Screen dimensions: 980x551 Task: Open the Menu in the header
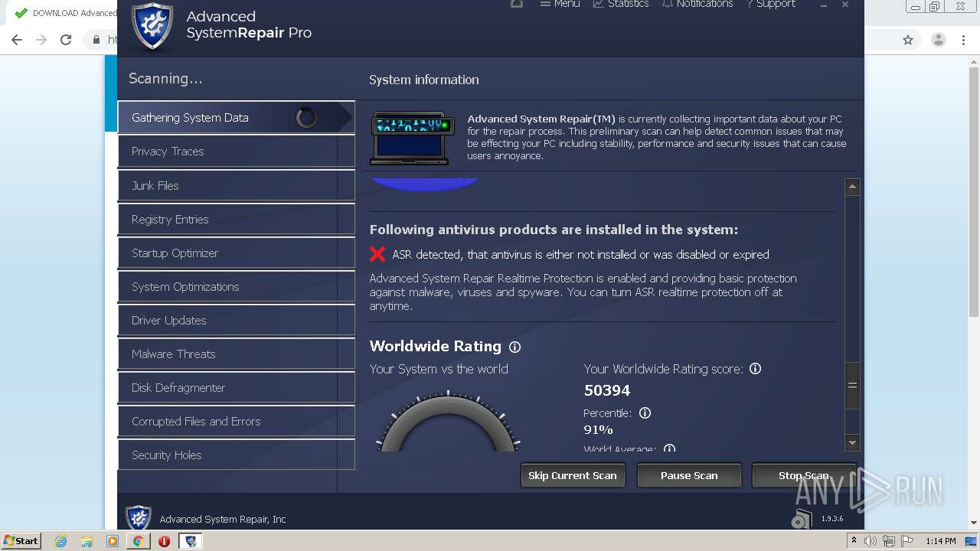(x=559, y=4)
